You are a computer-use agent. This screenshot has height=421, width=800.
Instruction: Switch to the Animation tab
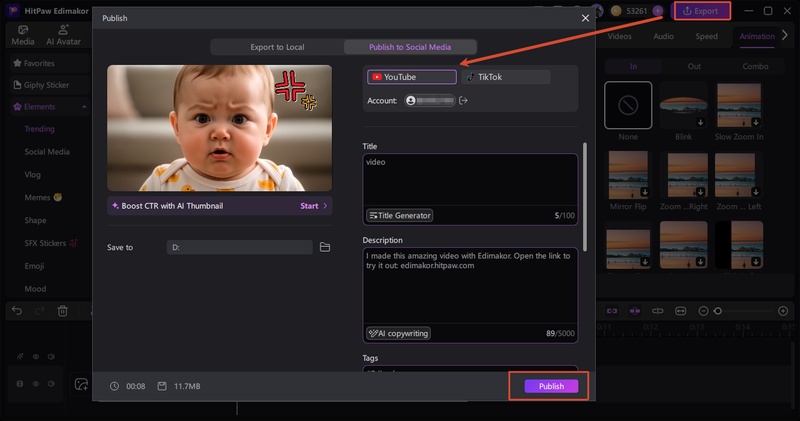[757, 36]
